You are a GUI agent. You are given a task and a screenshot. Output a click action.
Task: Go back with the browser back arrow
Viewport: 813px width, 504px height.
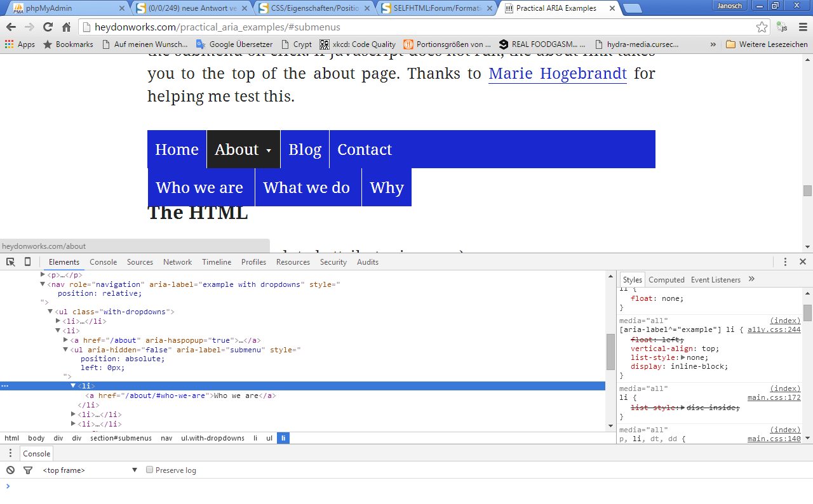coord(11,27)
